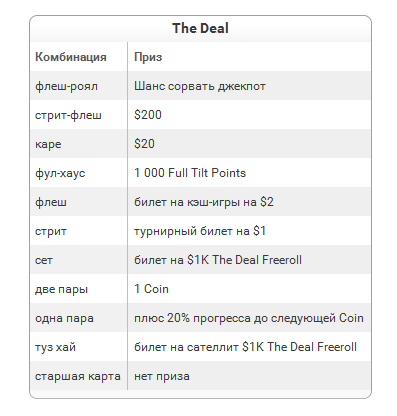
Task: Click "Шанс сорвать джекпот" prize text
Action: point(200,86)
